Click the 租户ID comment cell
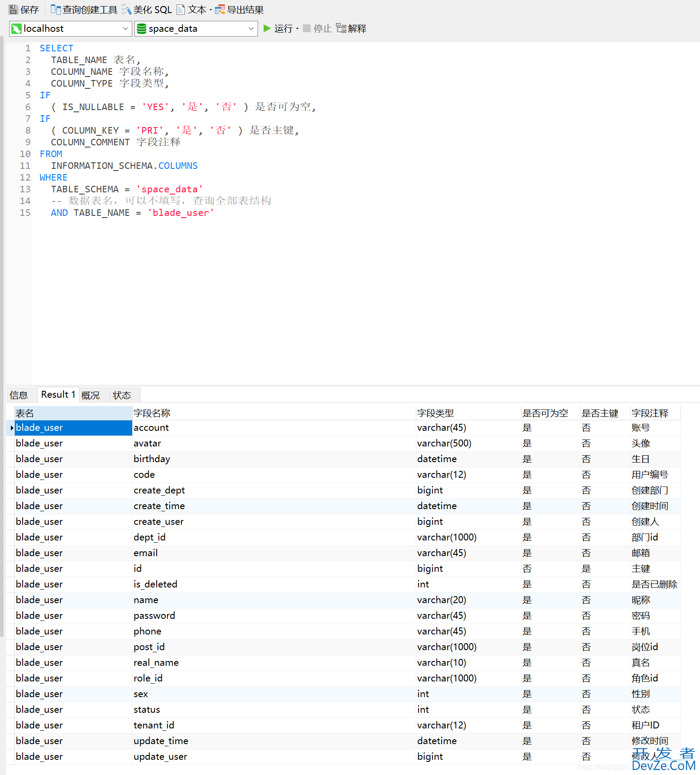This screenshot has width=700, height=775. (655, 725)
